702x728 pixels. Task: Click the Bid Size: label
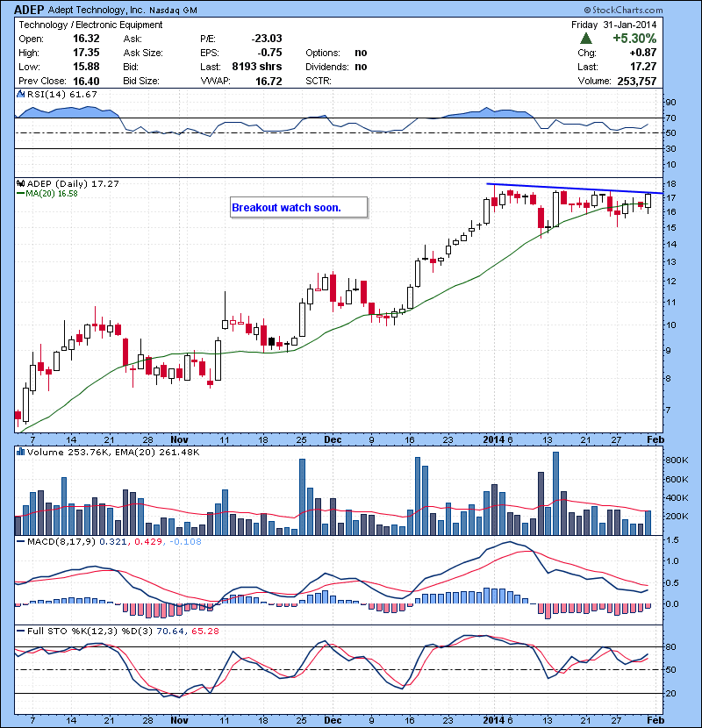tap(141, 81)
